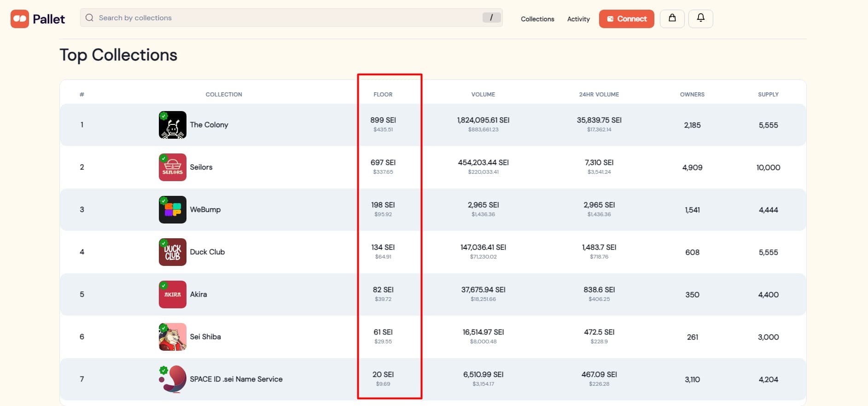Click the 37,675.94 SEI volume value
Viewport: 868px width, 406px height.
click(483, 290)
